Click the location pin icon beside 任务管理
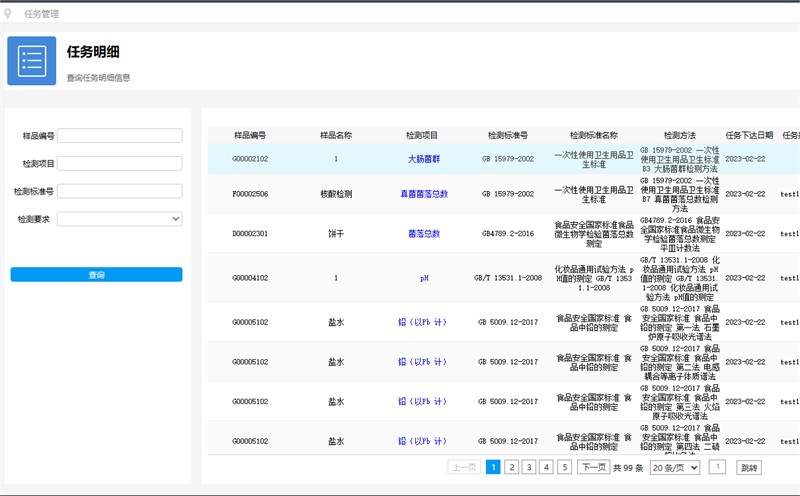This screenshot has height=496, width=800. 8,14
